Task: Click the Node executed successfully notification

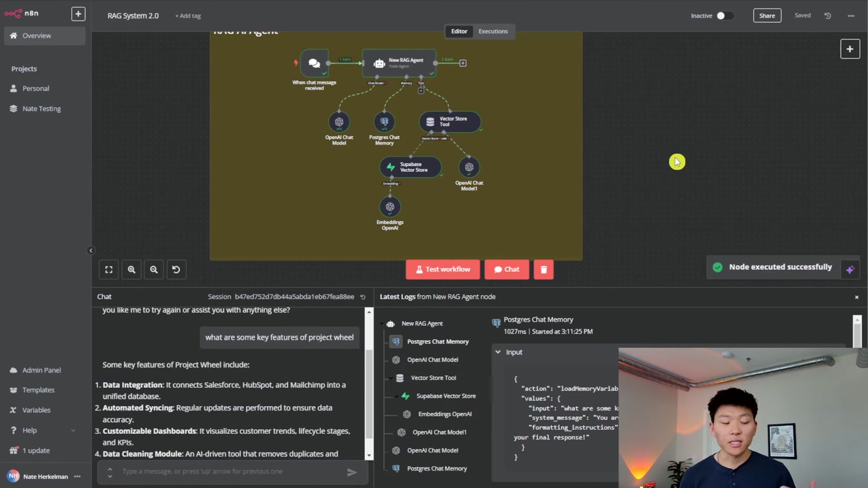Action: click(x=772, y=267)
